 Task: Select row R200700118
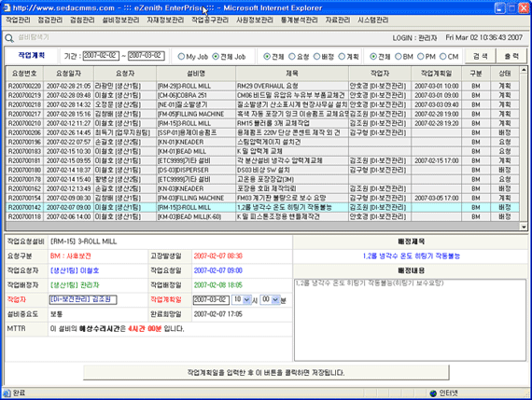pyautogui.click(x=263, y=216)
